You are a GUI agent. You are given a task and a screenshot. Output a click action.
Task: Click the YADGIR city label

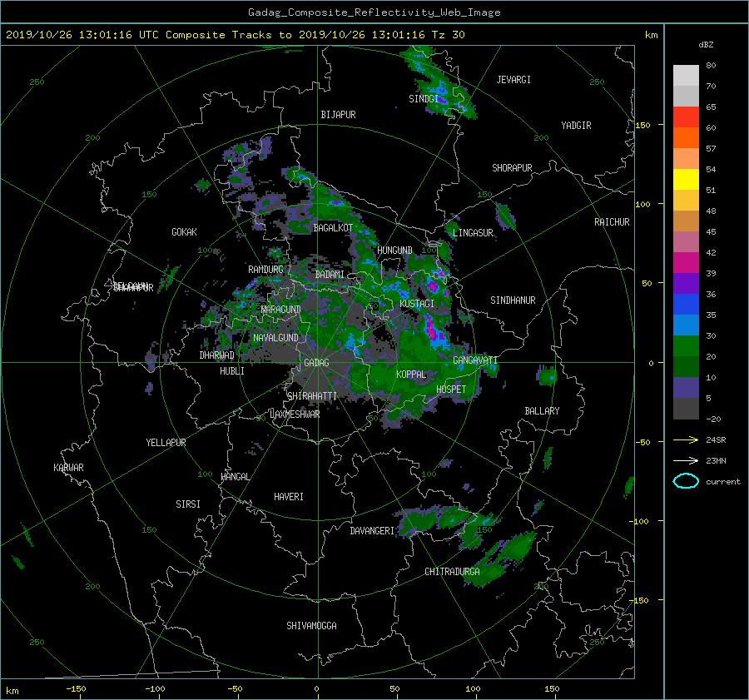576,126
